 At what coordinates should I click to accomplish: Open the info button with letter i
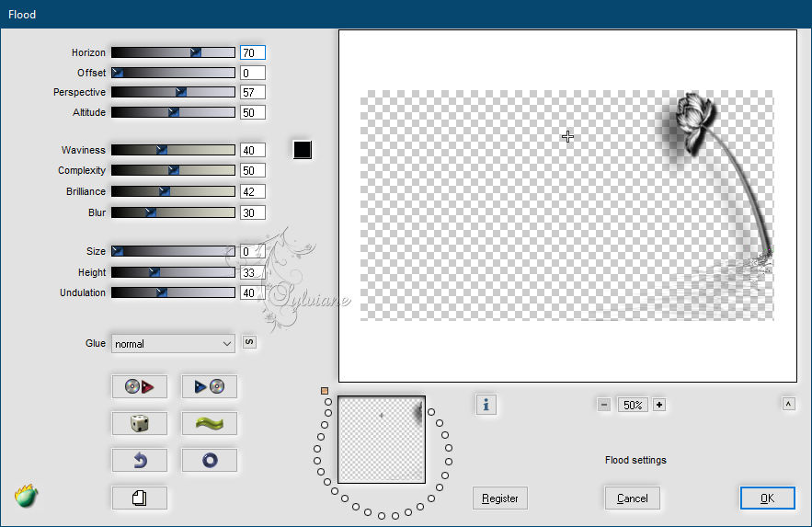click(x=486, y=405)
